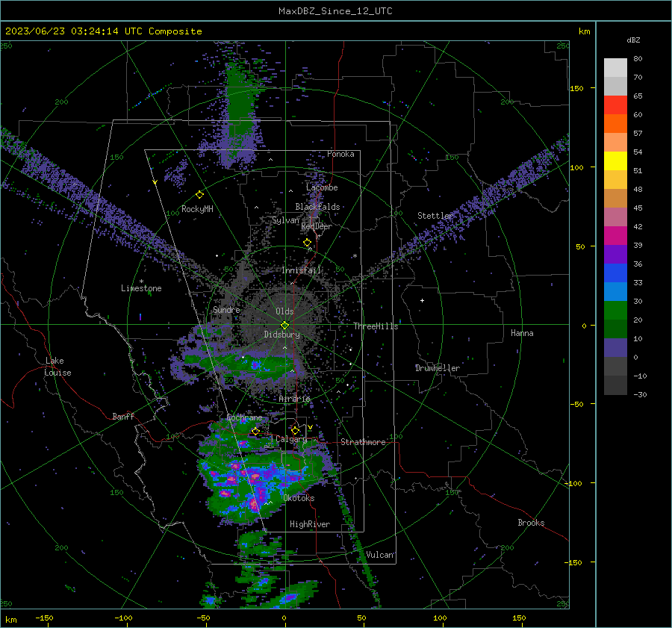Click the Ponoka town label
This screenshot has height=628, width=672.
pos(340,154)
